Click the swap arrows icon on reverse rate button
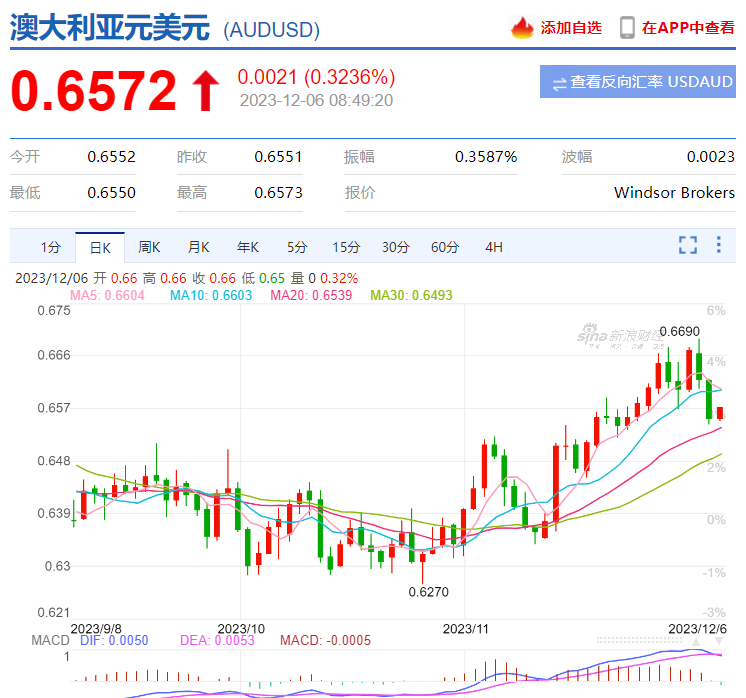This screenshot has width=746, height=698. pyautogui.click(x=559, y=82)
